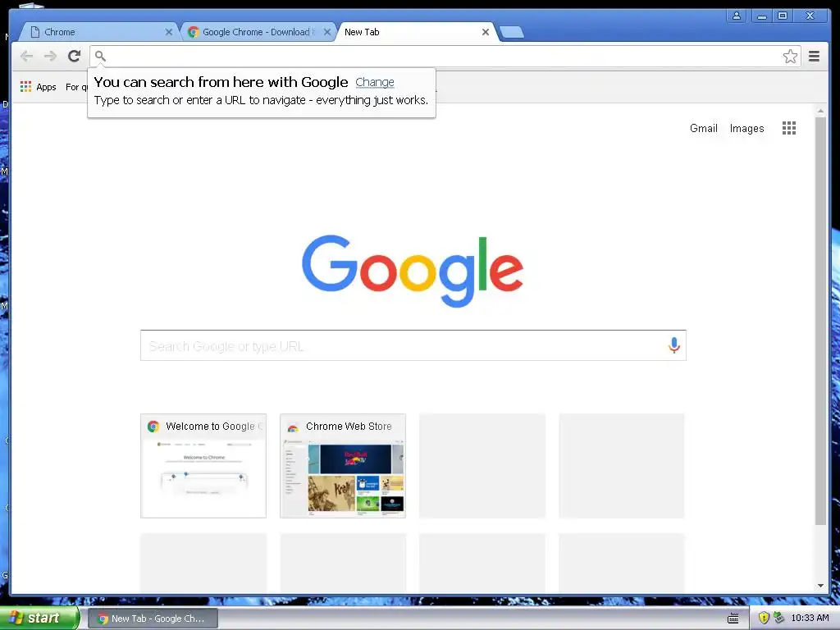
Task: Click the back navigation arrow
Action: [26, 56]
